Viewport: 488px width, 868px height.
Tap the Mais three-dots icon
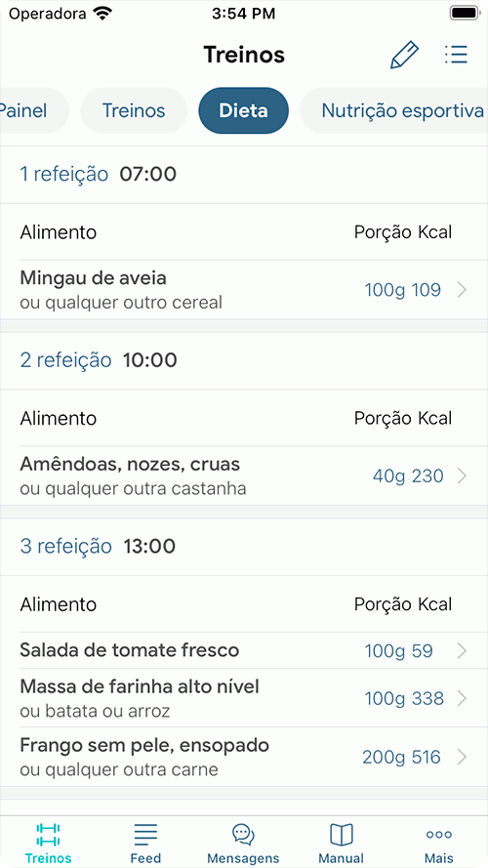(439, 835)
